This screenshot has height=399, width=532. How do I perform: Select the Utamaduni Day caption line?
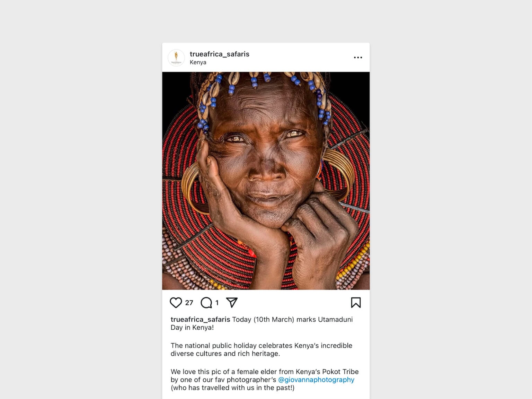pos(261,323)
